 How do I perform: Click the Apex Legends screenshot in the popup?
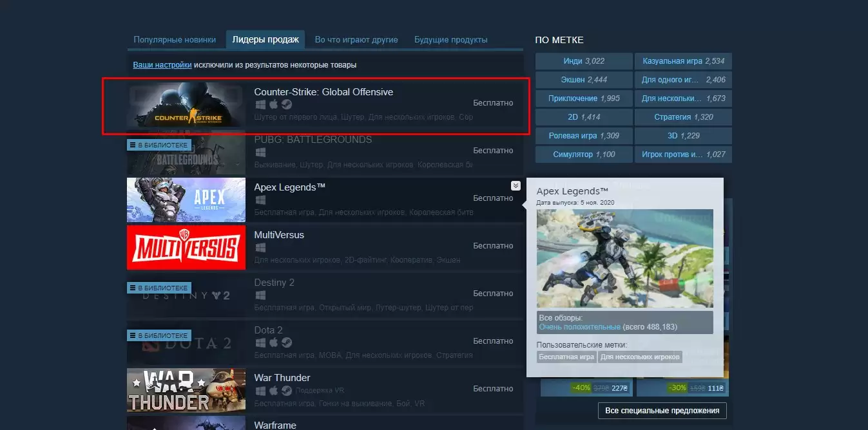pyautogui.click(x=625, y=259)
